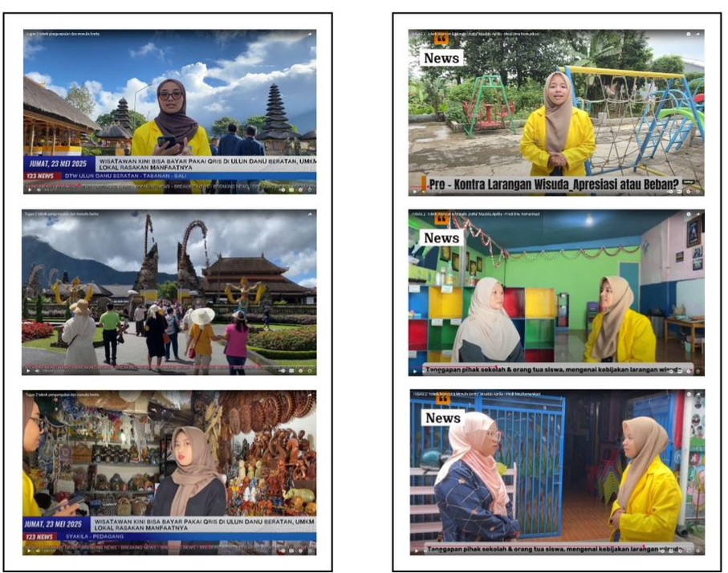
Task: Share the playground Pro-Kontra Wisuda video
Action: coord(697,35)
